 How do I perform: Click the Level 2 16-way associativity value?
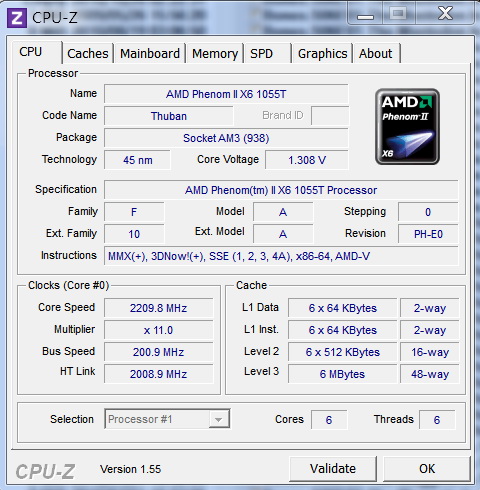click(x=430, y=352)
